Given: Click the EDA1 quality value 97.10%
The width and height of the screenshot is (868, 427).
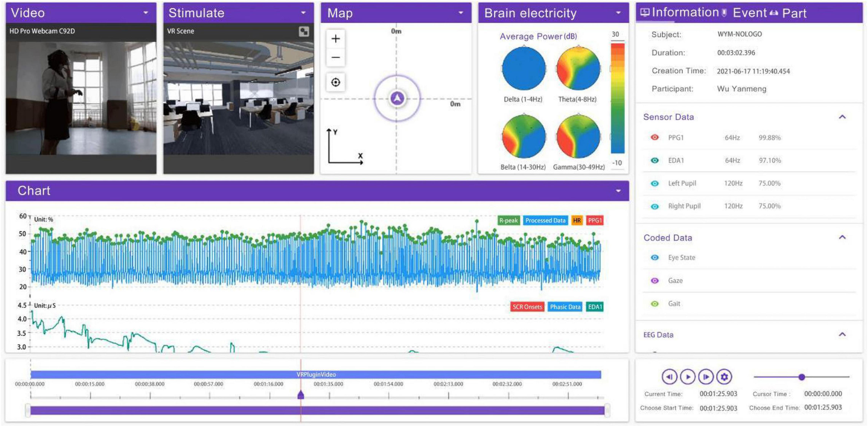Looking at the screenshot, I should (x=770, y=160).
